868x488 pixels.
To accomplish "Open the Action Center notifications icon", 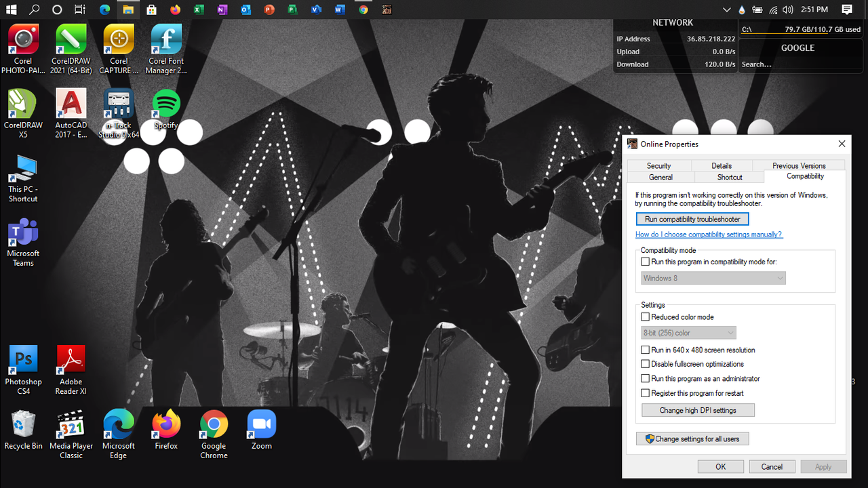I will point(847,9).
